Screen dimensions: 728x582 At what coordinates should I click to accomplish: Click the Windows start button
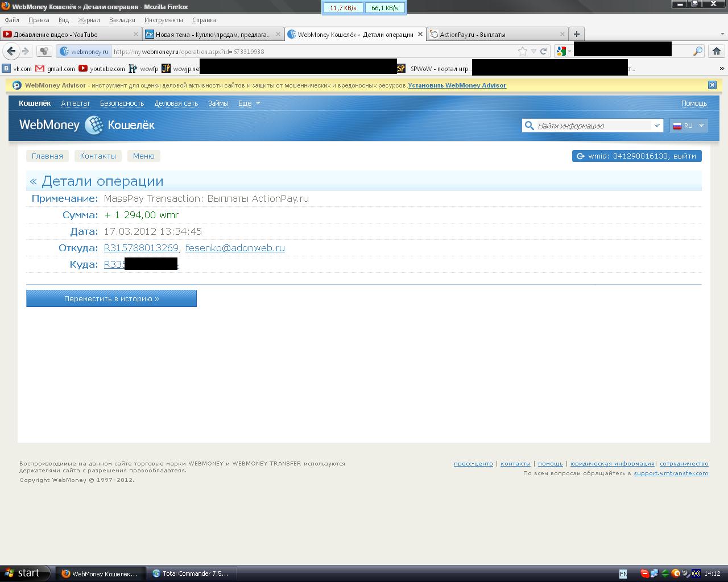coord(25,573)
